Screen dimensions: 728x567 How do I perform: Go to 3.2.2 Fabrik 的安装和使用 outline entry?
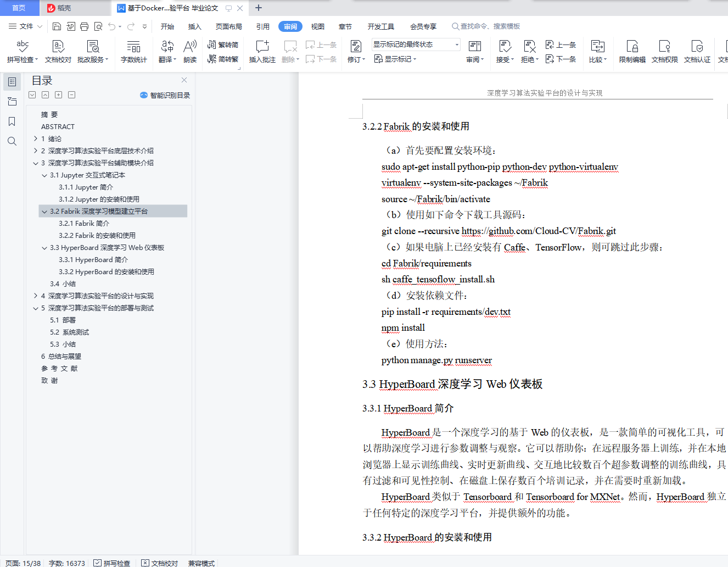pyautogui.click(x=97, y=236)
